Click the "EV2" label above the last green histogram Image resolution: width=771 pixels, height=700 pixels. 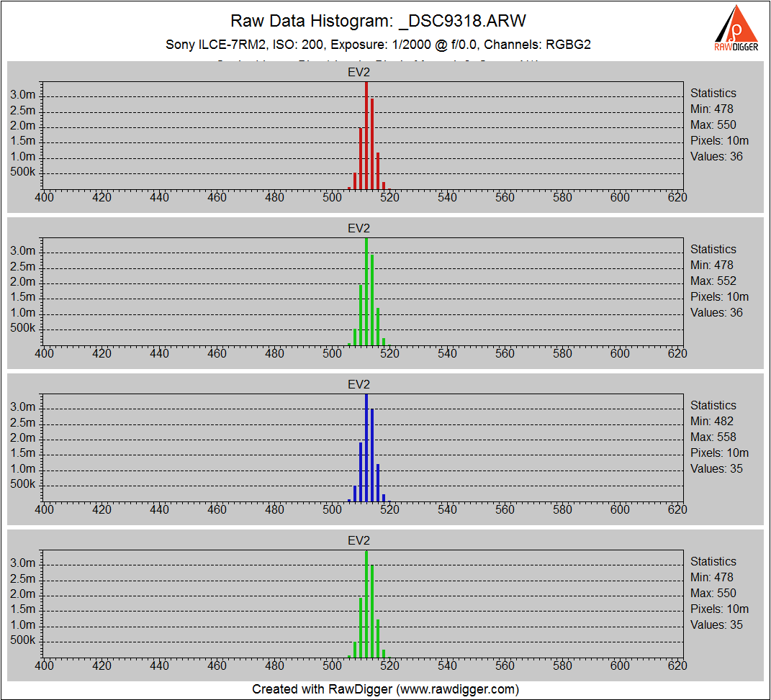[359, 541]
